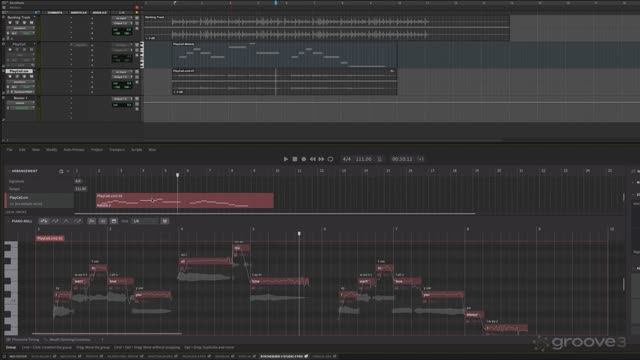Click the Tempo value in Arrangement
Image resolution: width=640 pixels, height=360 pixels.
80,189
